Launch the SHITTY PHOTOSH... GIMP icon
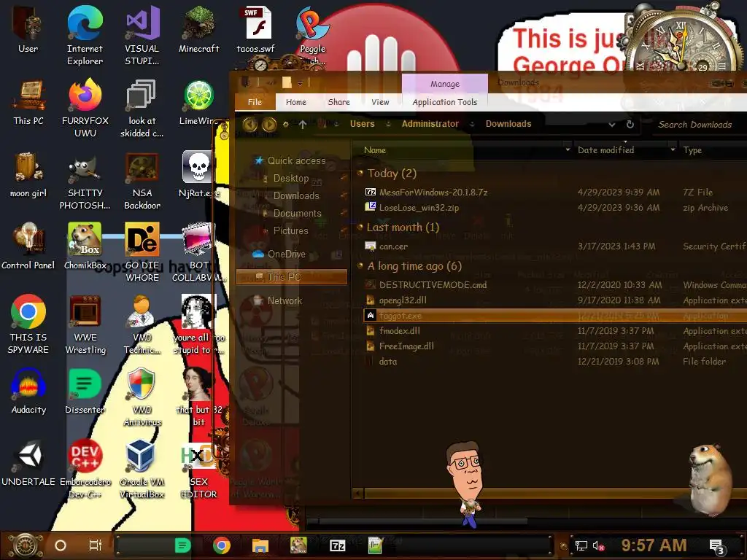747x560 pixels. pyautogui.click(x=85, y=181)
